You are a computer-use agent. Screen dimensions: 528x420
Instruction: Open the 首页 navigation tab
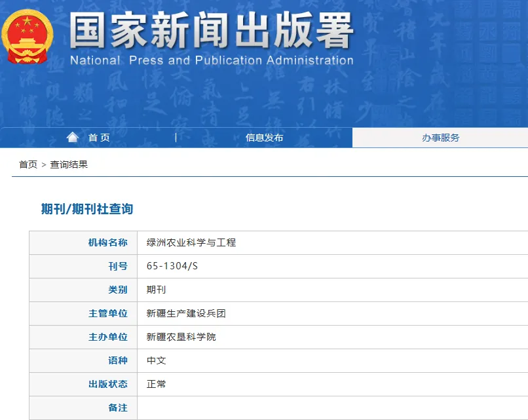88,138
